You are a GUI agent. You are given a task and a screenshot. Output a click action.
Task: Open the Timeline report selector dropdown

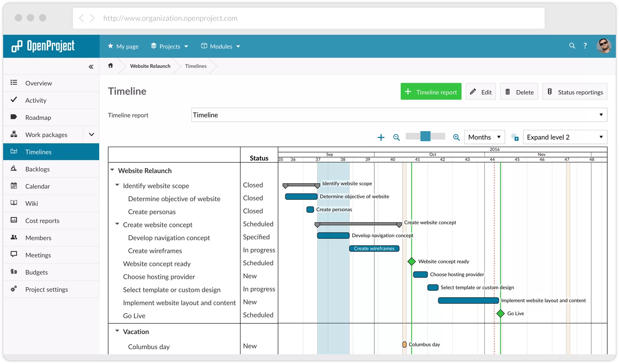[x=399, y=115]
